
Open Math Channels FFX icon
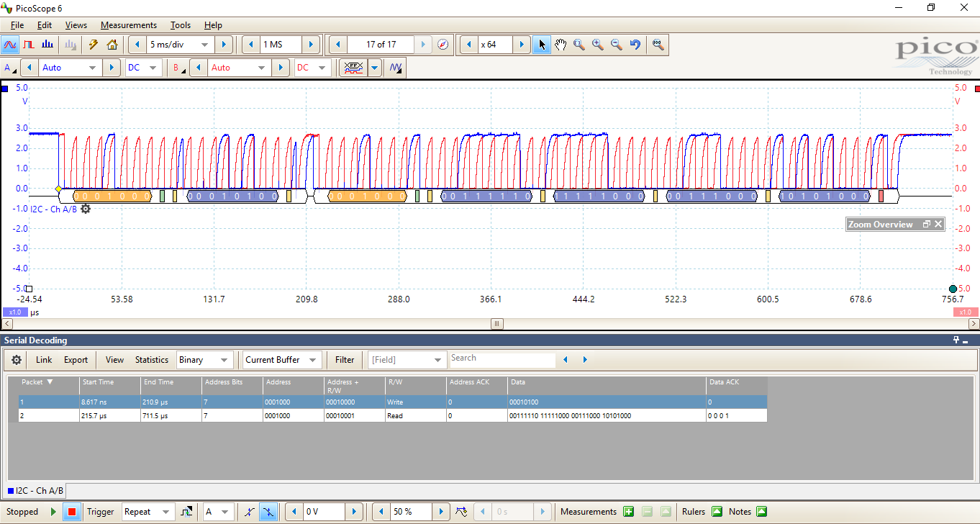click(x=353, y=68)
